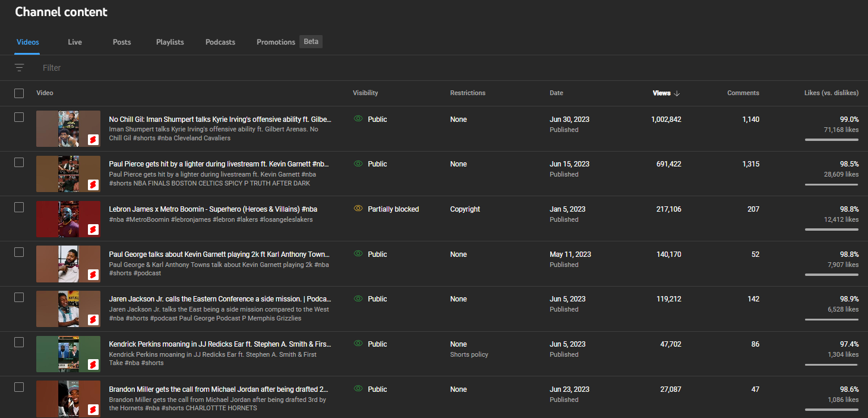Open the Shorts policy restriction link
868x418 pixels.
[469, 354]
